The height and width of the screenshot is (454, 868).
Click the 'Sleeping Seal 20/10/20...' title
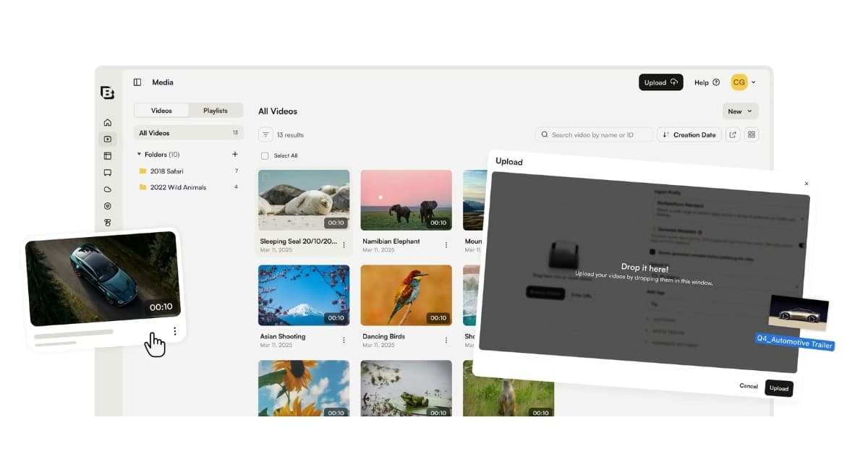tap(298, 241)
